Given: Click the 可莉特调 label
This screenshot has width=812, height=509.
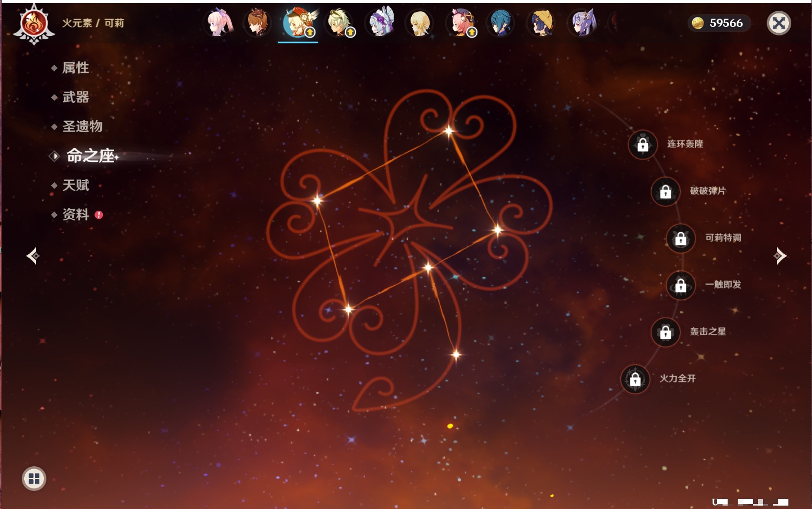Looking at the screenshot, I should coord(723,238).
